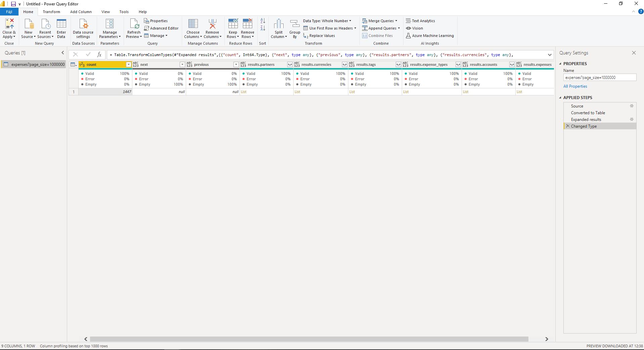The height and width of the screenshot is (350, 644).
Task: Open the All Properties link
Action: 575,86
